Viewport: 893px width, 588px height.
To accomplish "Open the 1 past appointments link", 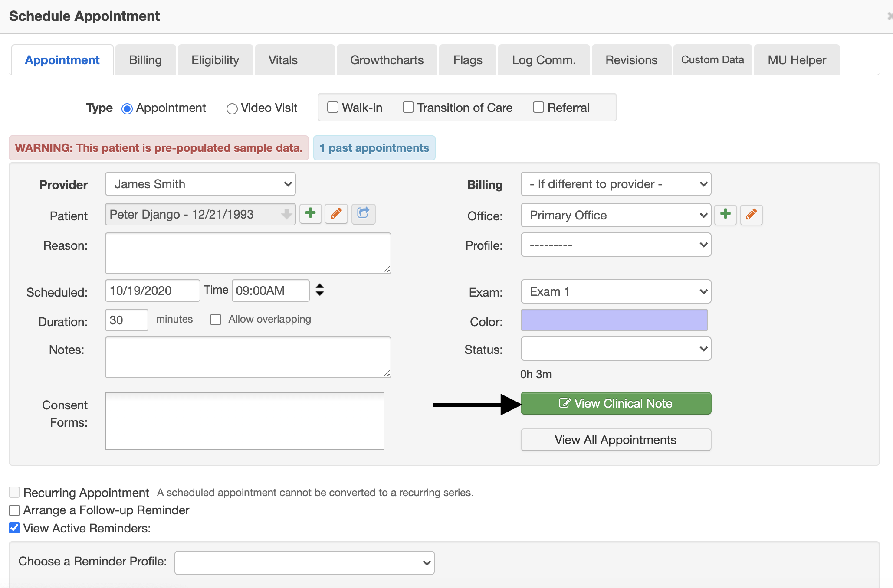I will [374, 148].
